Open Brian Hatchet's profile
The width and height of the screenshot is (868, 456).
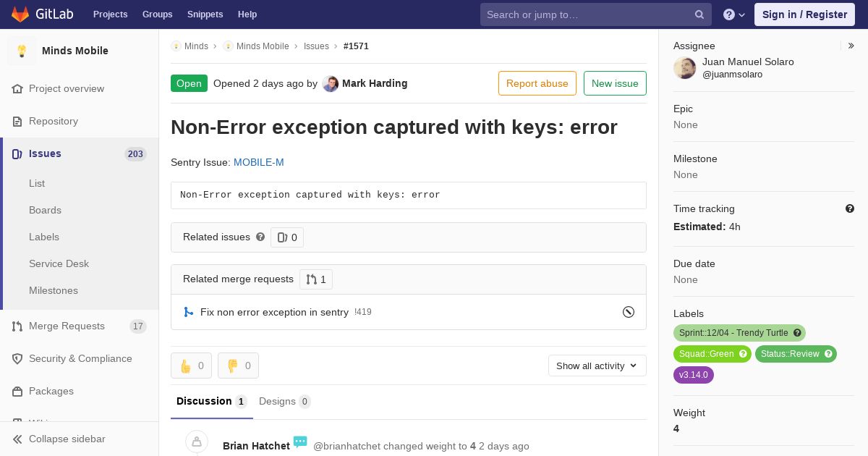pyautogui.click(x=256, y=446)
